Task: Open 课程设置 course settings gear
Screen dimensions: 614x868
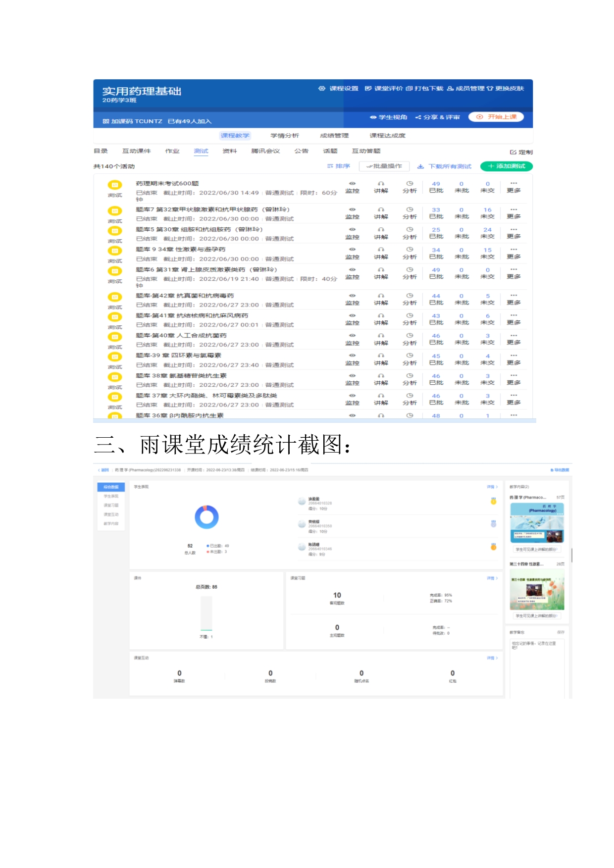Action: point(322,89)
